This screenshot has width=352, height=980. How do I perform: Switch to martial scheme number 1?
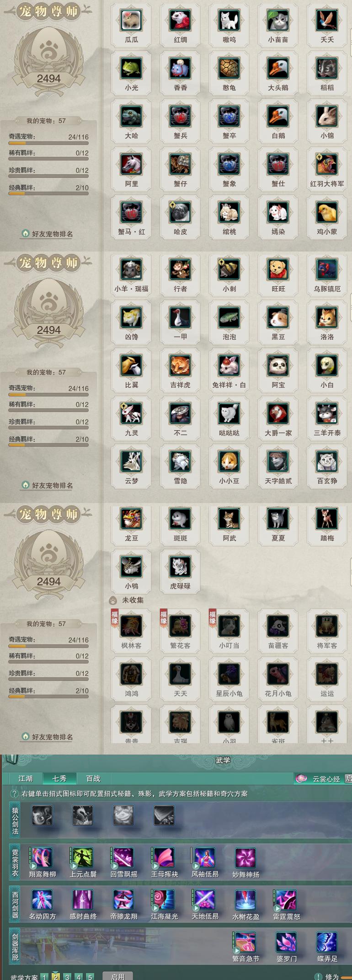[44, 977]
